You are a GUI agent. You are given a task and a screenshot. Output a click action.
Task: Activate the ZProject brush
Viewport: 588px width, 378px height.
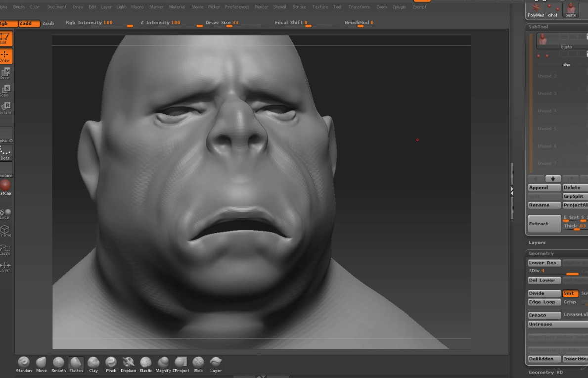(x=181, y=363)
